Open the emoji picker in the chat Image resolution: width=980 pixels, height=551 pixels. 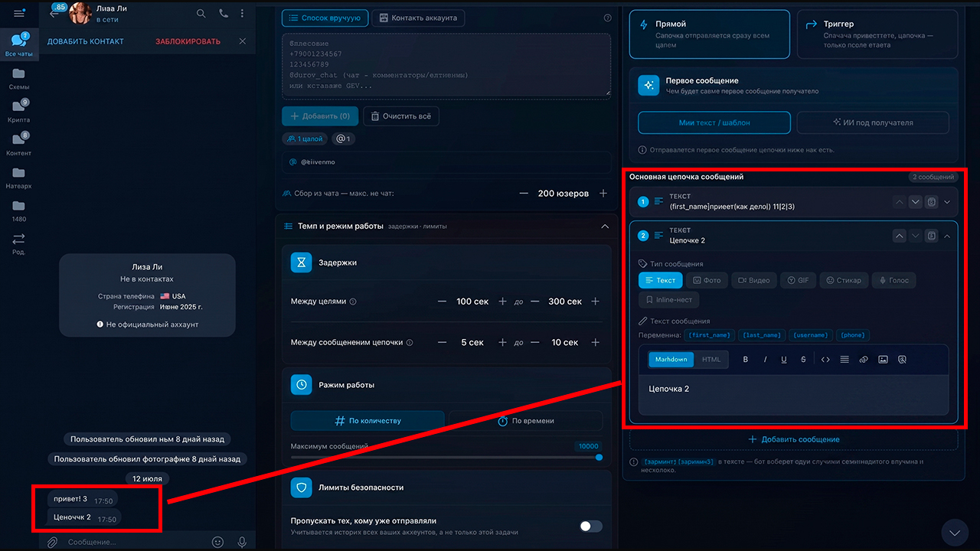(x=218, y=542)
